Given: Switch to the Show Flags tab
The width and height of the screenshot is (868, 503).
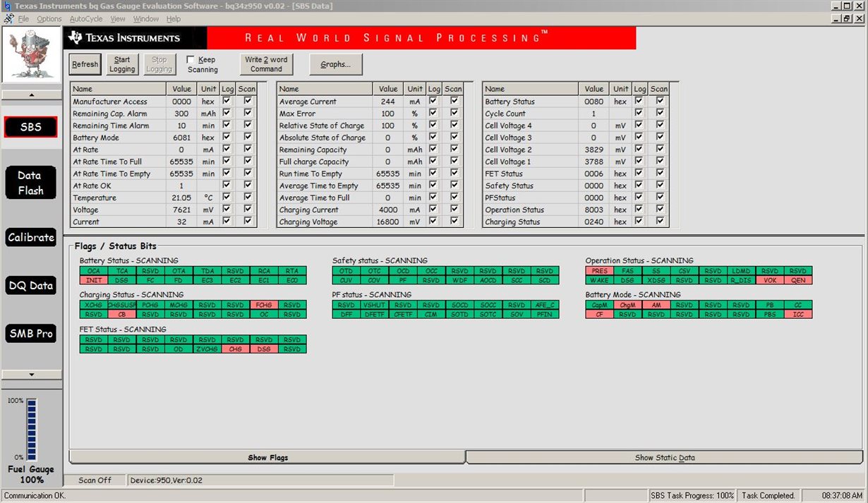Looking at the screenshot, I should (267, 457).
